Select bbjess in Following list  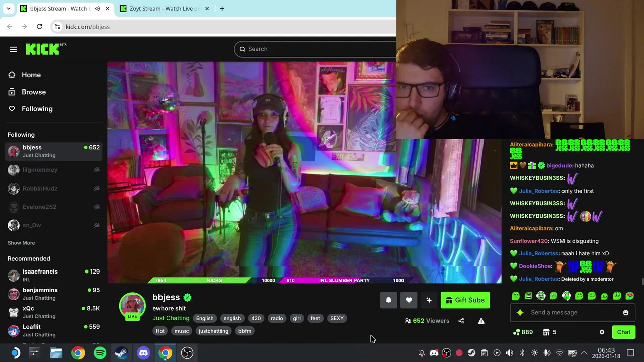tap(53, 151)
